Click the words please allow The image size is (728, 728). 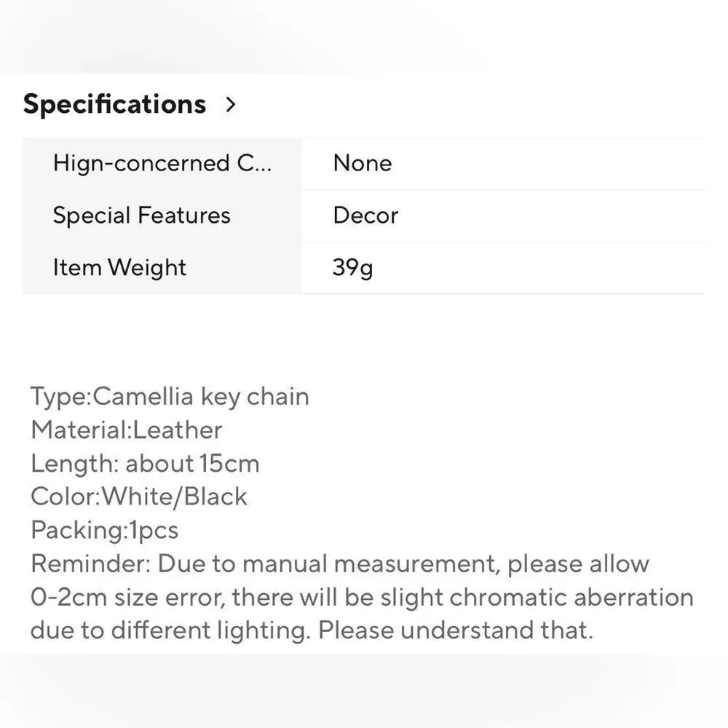[x=578, y=565]
